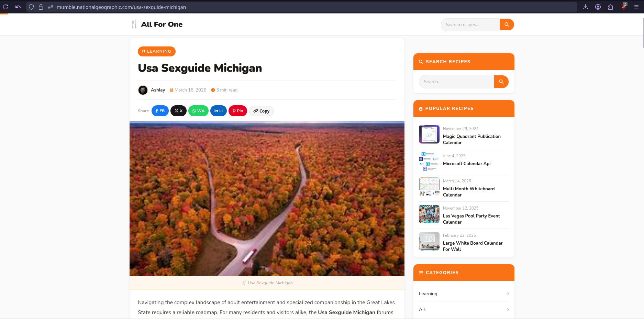Focus the sidebar Search field
Screen dimensions: 644x319
click(x=456, y=82)
